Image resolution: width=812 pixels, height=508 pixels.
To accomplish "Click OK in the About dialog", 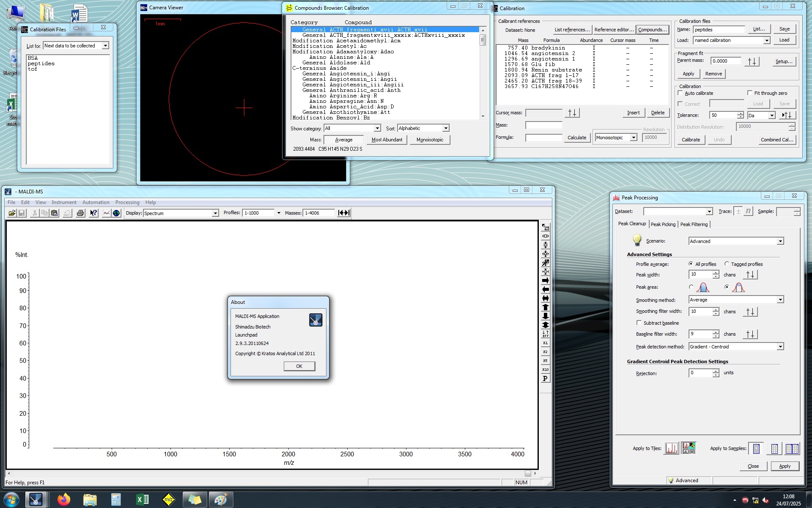I will coord(299,366).
